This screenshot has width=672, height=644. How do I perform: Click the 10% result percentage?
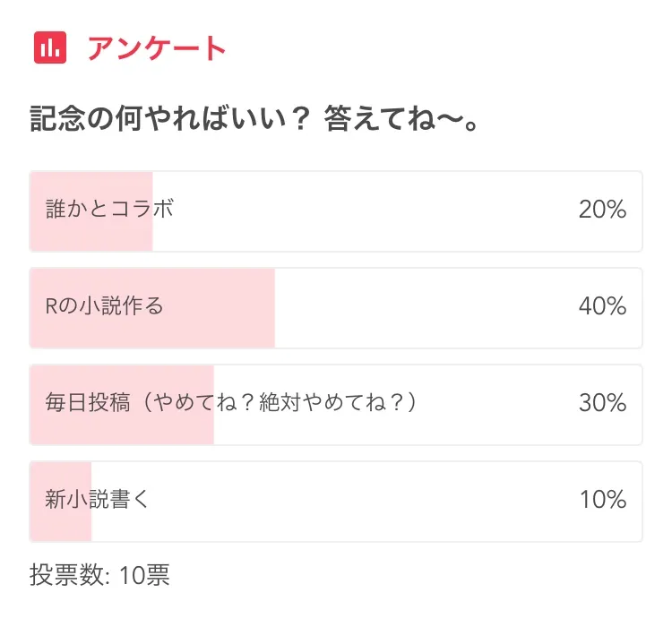click(601, 501)
